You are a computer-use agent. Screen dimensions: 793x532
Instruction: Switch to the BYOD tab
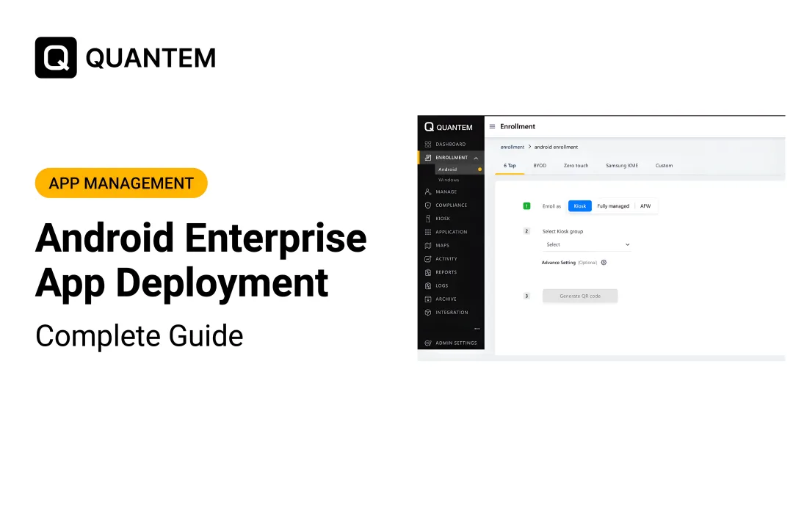click(540, 165)
